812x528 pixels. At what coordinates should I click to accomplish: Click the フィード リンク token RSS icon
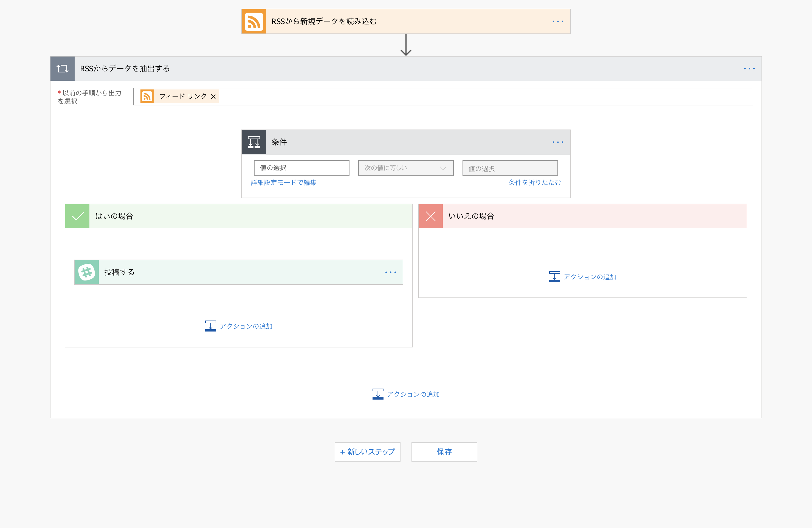147,96
